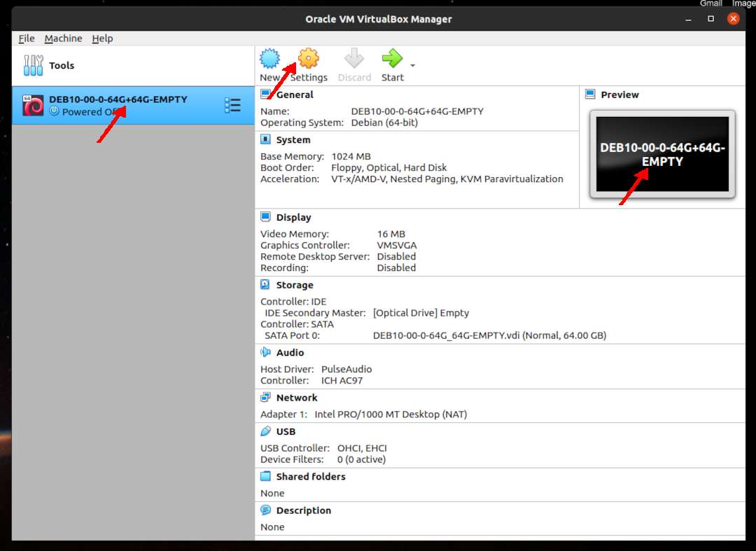Start the VM with green arrow

point(392,58)
